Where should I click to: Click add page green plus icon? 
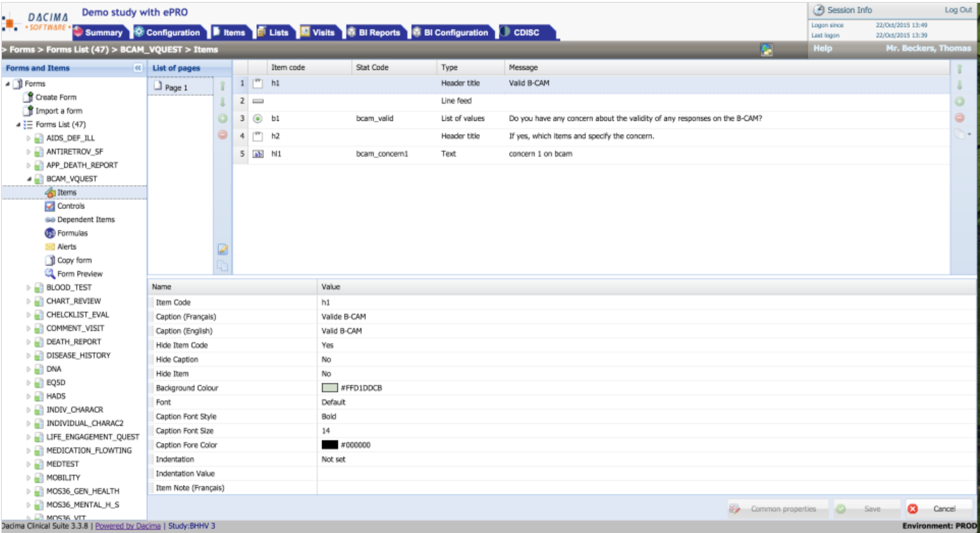pos(223,118)
